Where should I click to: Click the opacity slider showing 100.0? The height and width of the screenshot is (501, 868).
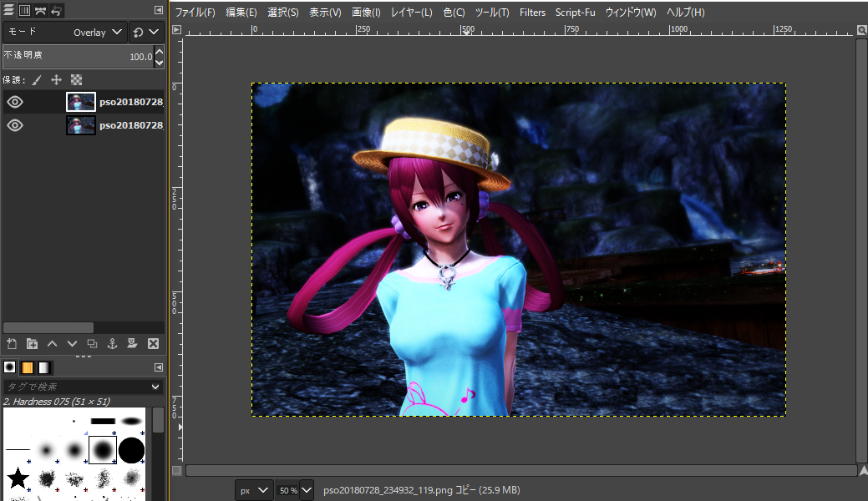point(78,56)
